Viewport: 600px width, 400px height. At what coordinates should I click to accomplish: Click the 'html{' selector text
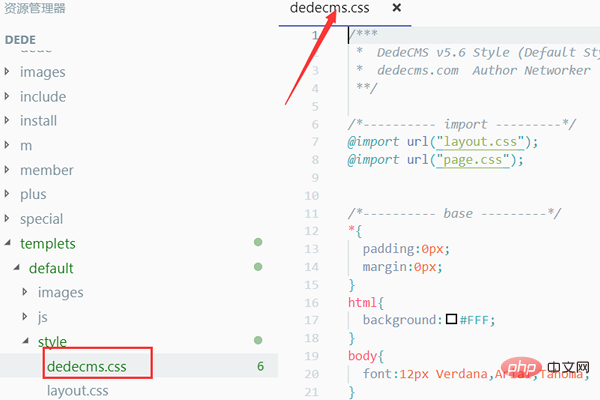(366, 303)
